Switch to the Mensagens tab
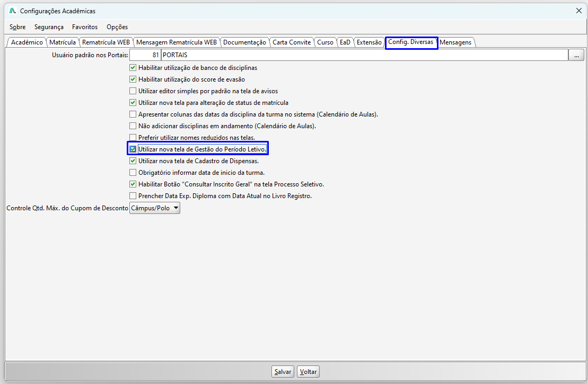 point(455,42)
